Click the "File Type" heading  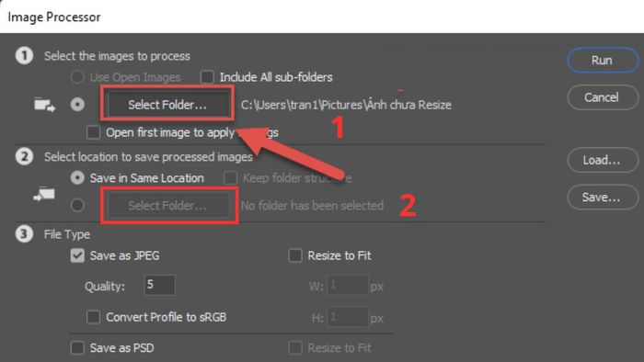pos(67,234)
